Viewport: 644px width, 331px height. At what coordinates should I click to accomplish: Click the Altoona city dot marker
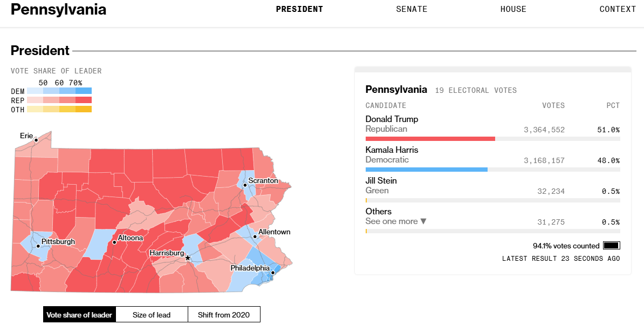(x=114, y=242)
